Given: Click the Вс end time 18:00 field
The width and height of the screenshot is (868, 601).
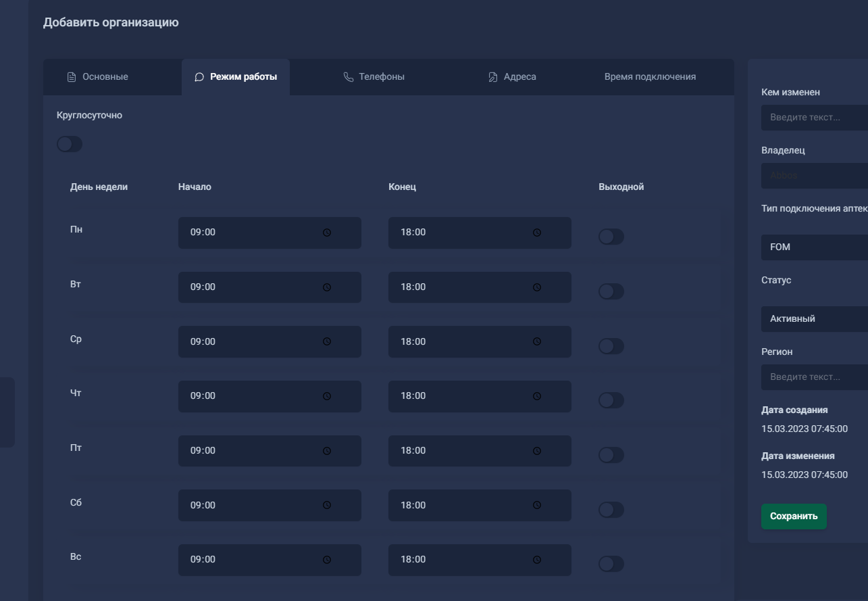Looking at the screenshot, I should (480, 560).
